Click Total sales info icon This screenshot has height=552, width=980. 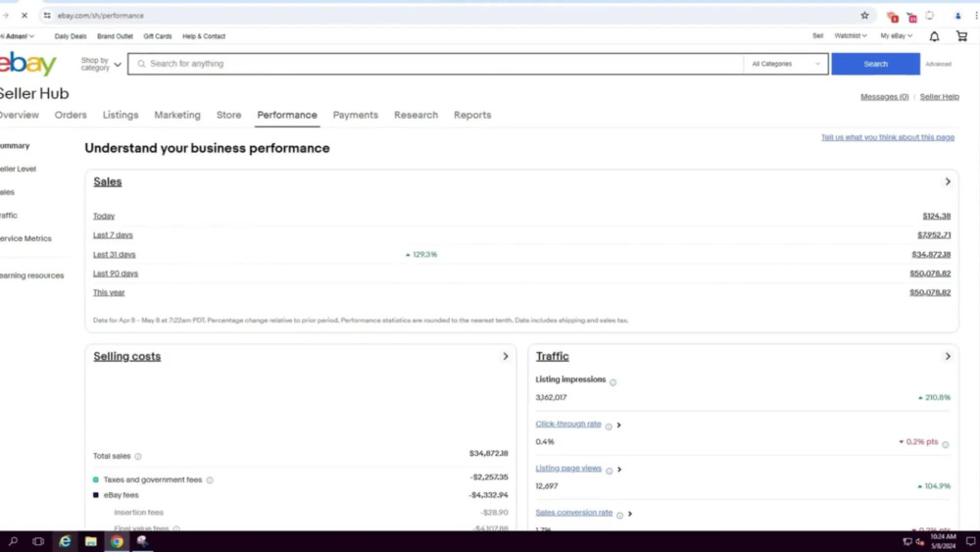138,456
